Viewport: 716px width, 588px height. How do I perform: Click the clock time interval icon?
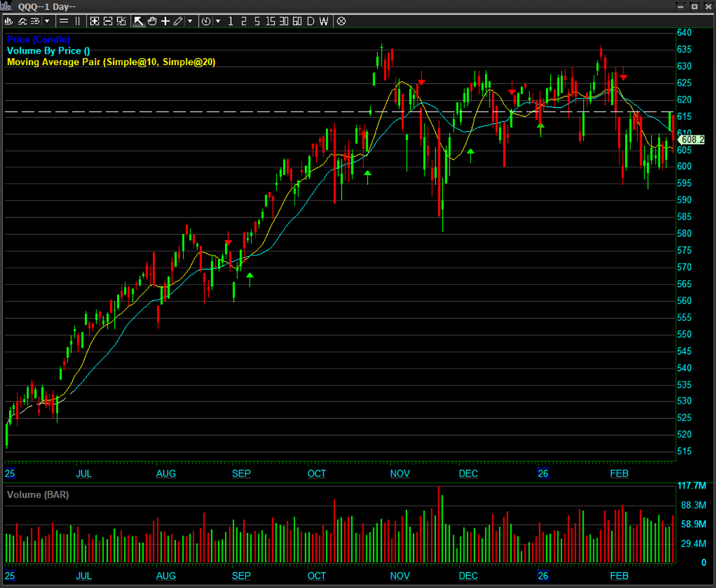pyautogui.click(x=206, y=21)
